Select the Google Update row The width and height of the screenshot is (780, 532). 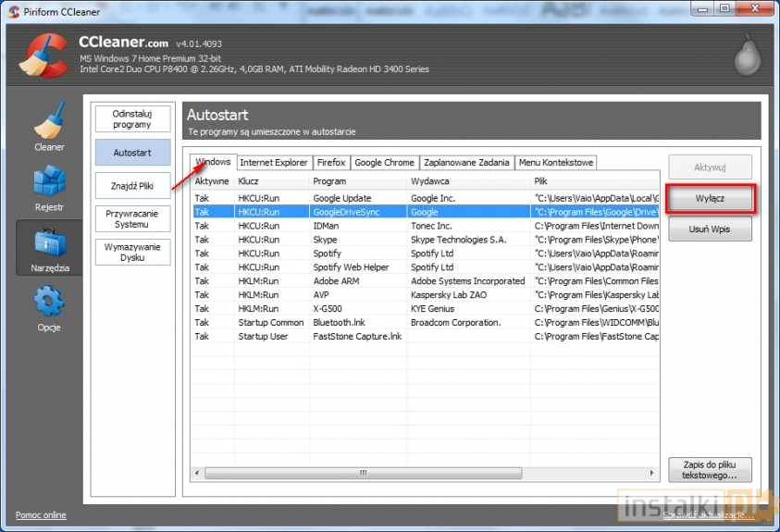pos(426,198)
